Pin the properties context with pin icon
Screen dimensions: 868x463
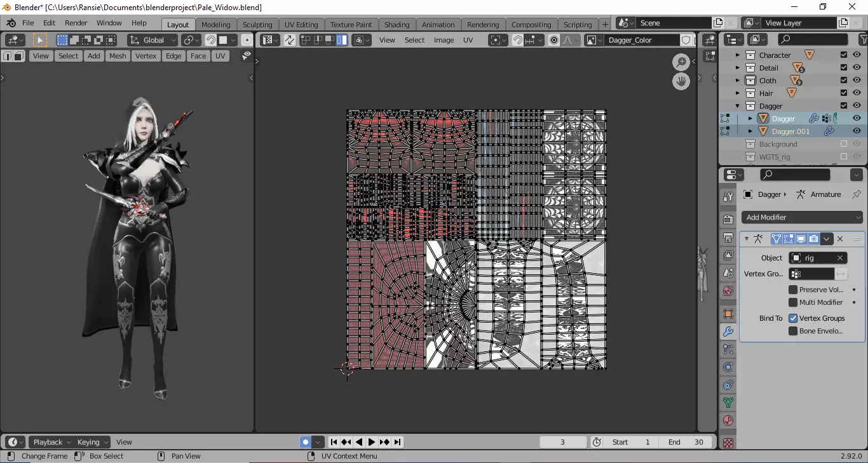(856, 194)
